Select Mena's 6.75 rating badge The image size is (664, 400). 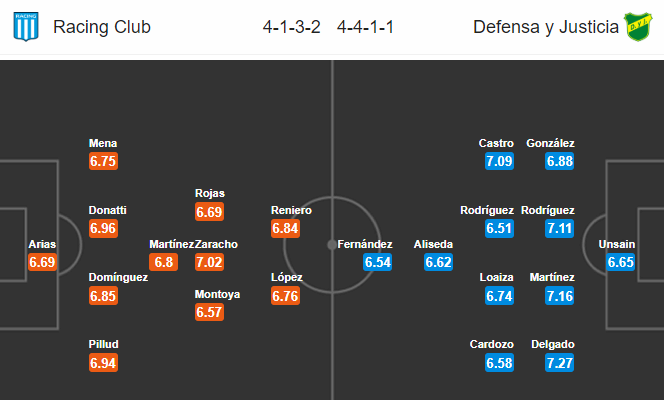[103, 161]
